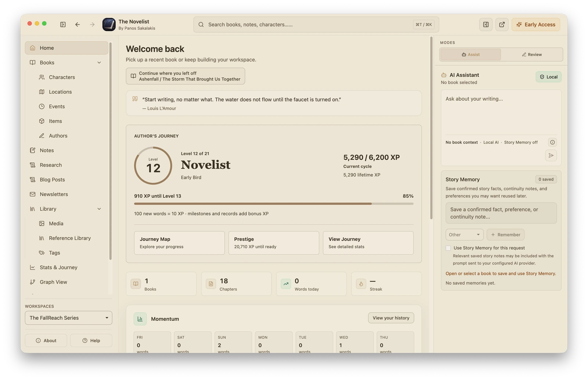Click Early Access button

pos(536,25)
